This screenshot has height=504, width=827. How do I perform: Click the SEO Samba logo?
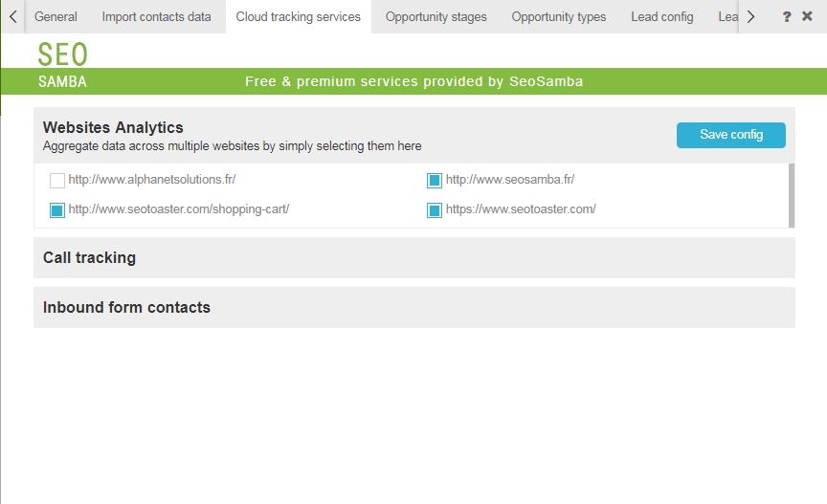coord(62,68)
